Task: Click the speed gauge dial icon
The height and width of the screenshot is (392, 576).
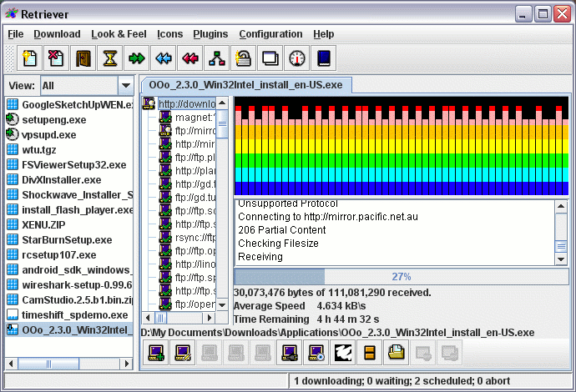Action: click(x=297, y=58)
